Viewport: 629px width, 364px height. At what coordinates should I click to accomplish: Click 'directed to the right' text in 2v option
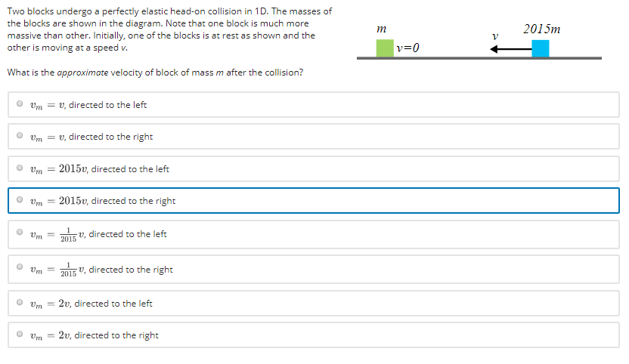pos(116,335)
